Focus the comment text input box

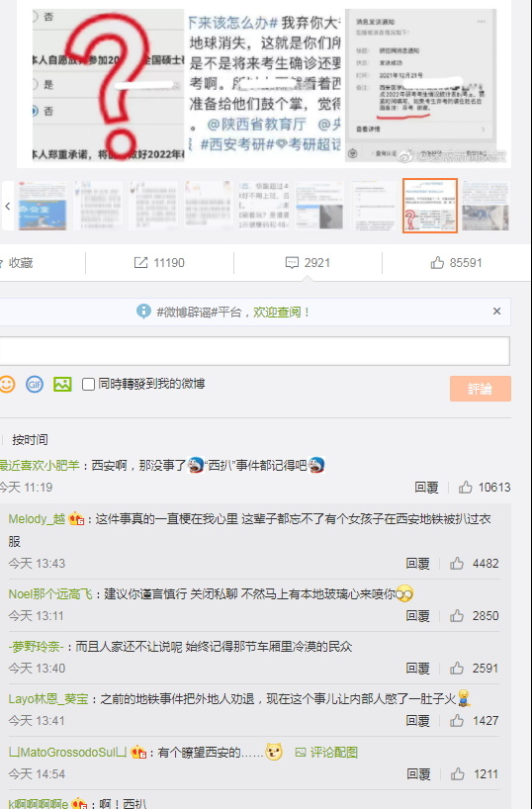pos(255,351)
